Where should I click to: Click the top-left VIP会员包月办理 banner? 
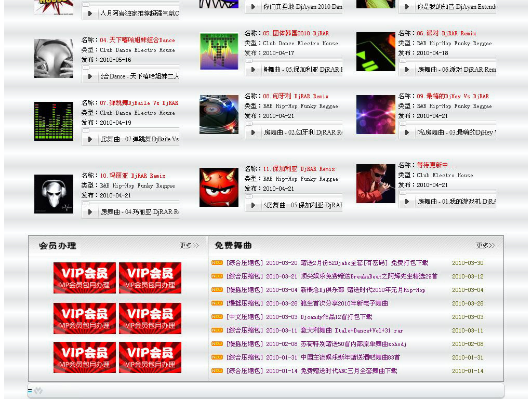point(84,278)
